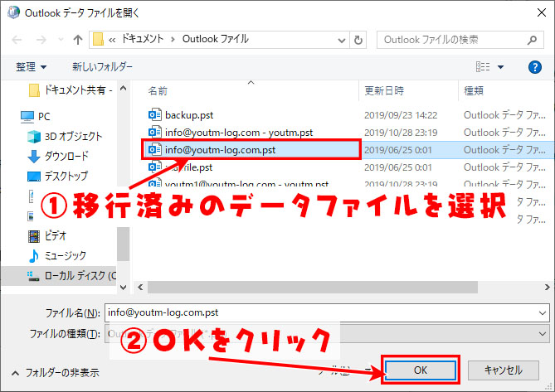Open ミュージック folder

click(57, 255)
